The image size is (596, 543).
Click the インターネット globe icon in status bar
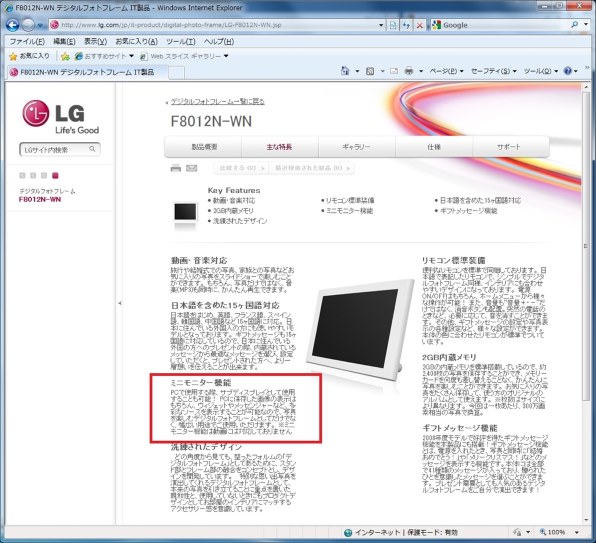[347, 533]
